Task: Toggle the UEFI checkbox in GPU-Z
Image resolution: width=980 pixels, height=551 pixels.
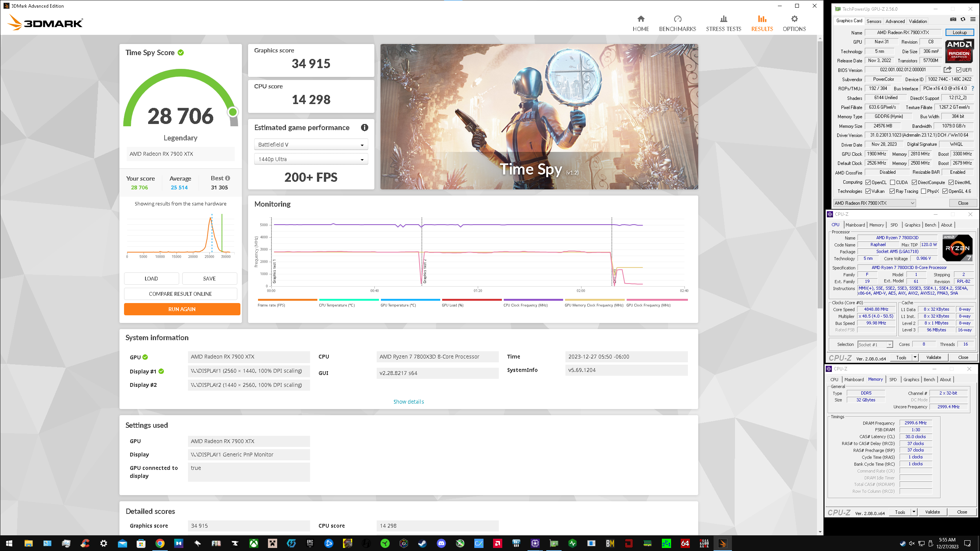Action: click(959, 70)
